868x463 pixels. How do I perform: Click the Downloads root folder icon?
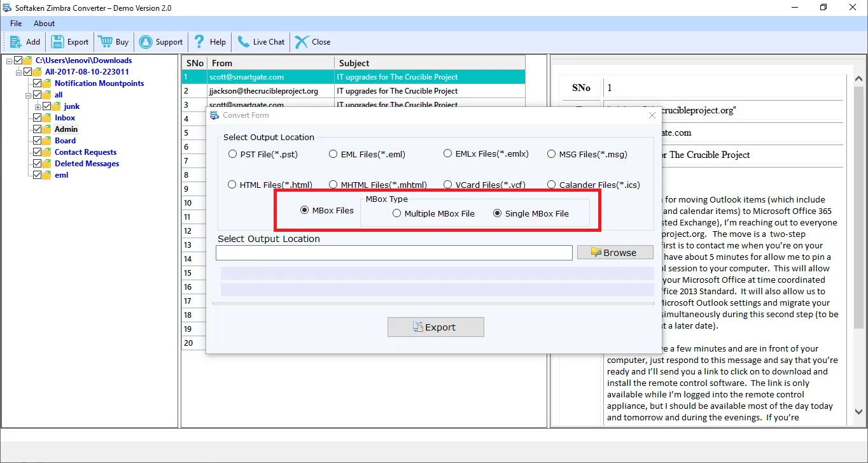click(x=28, y=61)
